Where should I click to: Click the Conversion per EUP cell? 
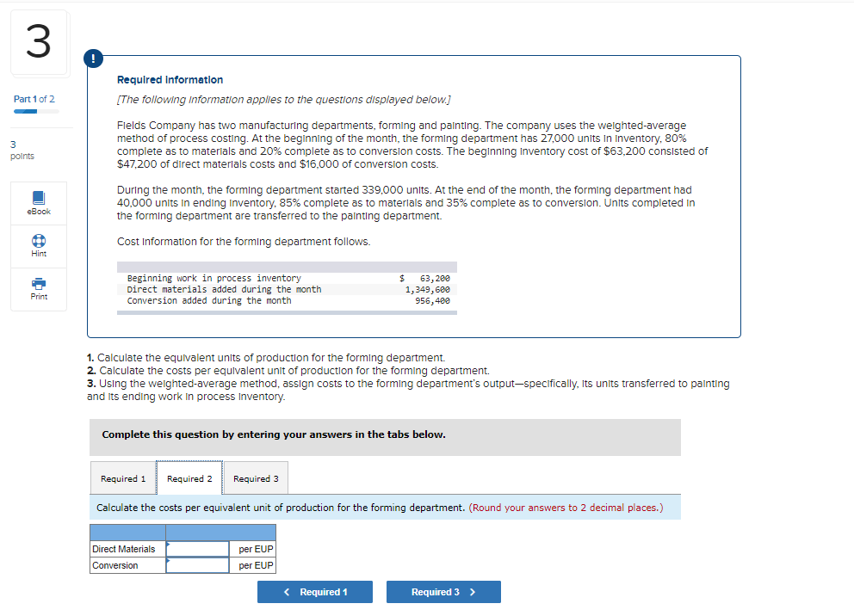254,564
